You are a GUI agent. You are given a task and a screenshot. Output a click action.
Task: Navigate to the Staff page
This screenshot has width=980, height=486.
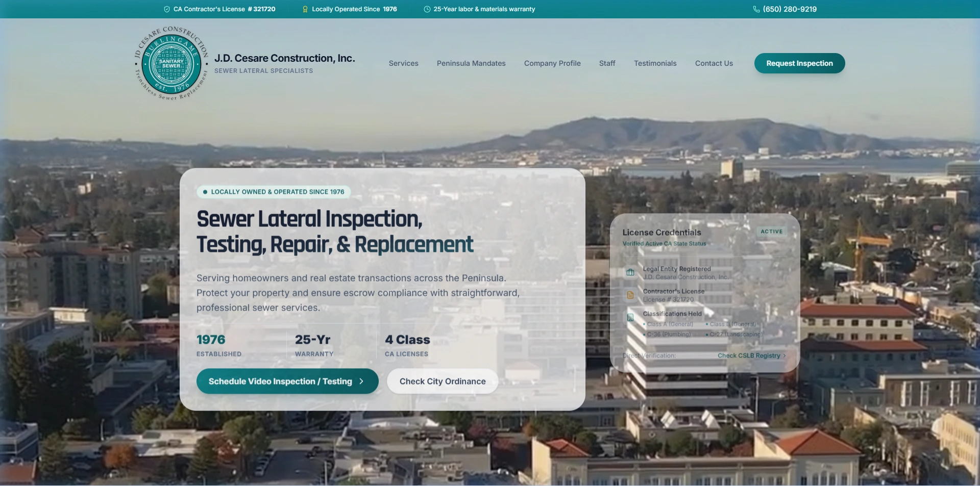(607, 63)
